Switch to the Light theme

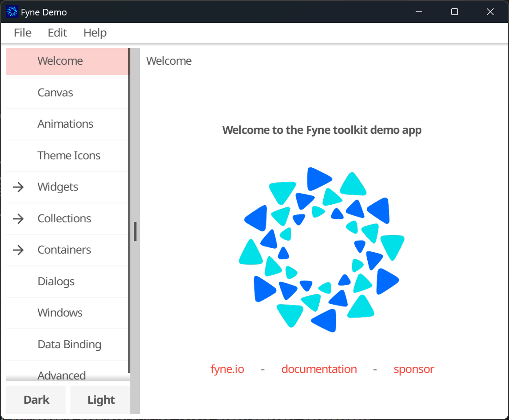click(x=101, y=400)
